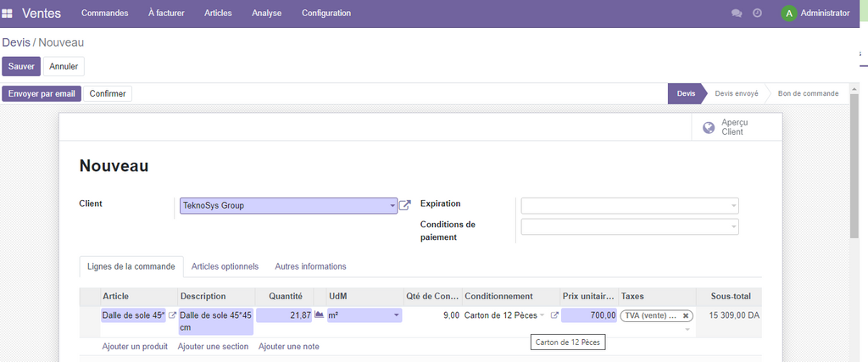
Task: Expand the Expiration date dropdown
Action: pyautogui.click(x=732, y=206)
